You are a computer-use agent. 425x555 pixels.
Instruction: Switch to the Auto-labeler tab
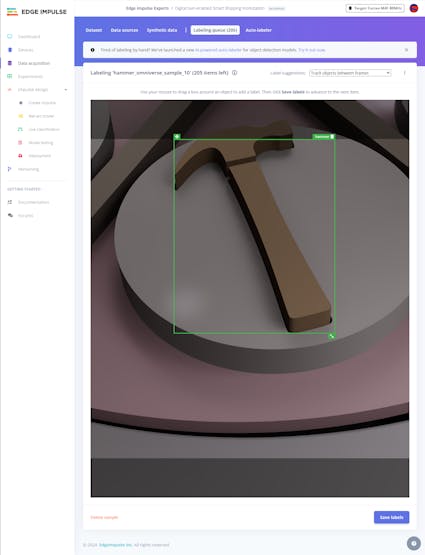[x=259, y=30]
